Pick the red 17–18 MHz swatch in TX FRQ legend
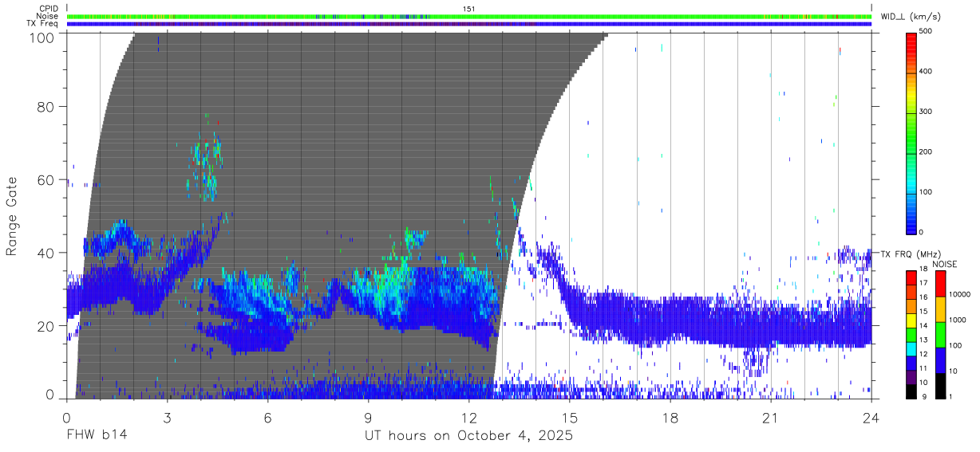Screen dimensions: 980x452 click(x=911, y=278)
